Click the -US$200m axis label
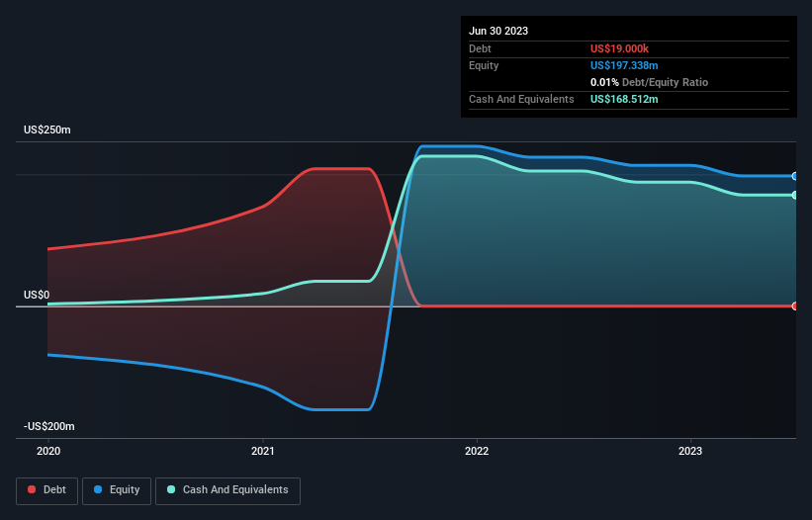This screenshot has height=520, width=812. [x=49, y=426]
